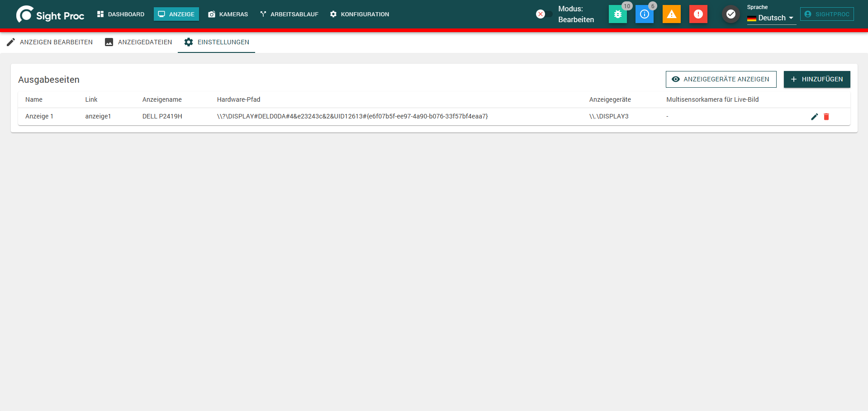Open the Kameras menu
This screenshot has height=411, width=868.
[x=228, y=14]
